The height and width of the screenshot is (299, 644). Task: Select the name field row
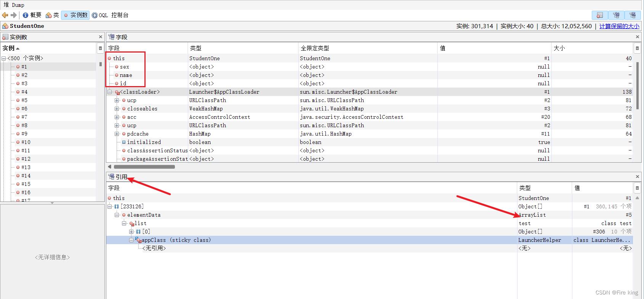(370, 75)
